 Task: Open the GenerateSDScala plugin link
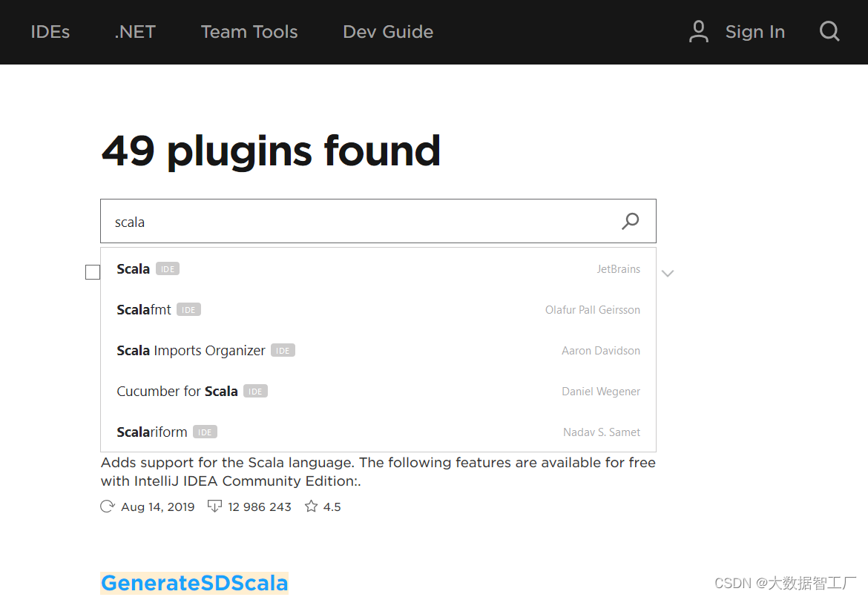pos(194,583)
